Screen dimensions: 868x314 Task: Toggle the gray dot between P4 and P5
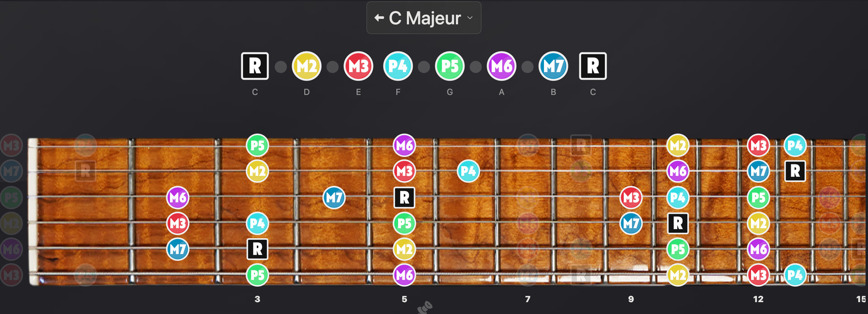click(424, 67)
